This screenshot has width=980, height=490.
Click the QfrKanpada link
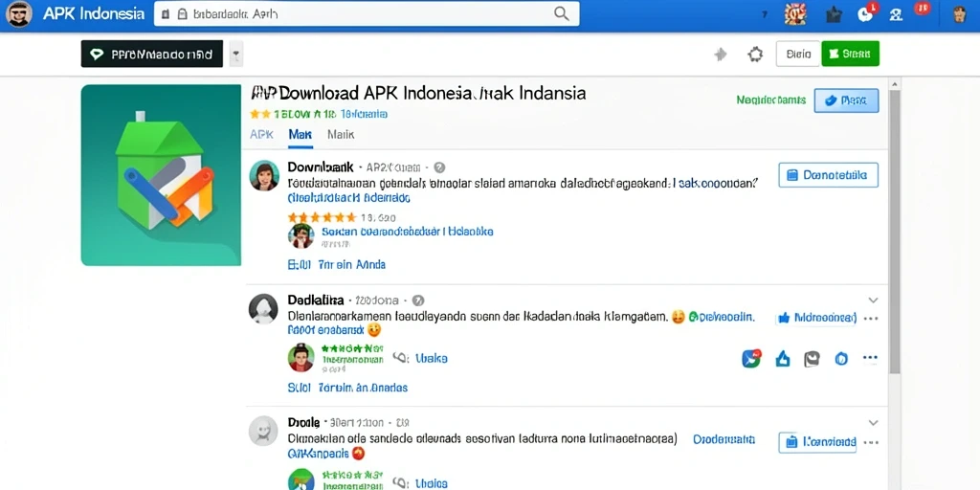tap(318, 453)
